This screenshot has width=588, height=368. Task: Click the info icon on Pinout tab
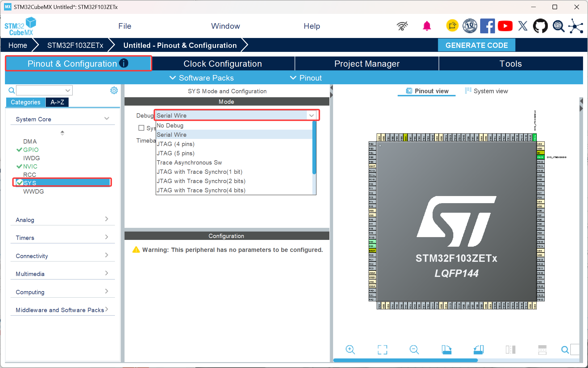(124, 63)
